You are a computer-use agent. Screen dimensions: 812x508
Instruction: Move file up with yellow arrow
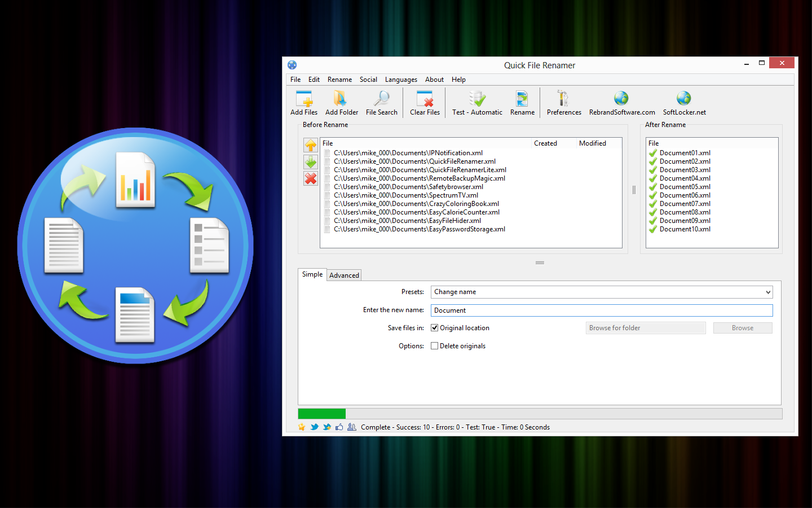pyautogui.click(x=311, y=145)
